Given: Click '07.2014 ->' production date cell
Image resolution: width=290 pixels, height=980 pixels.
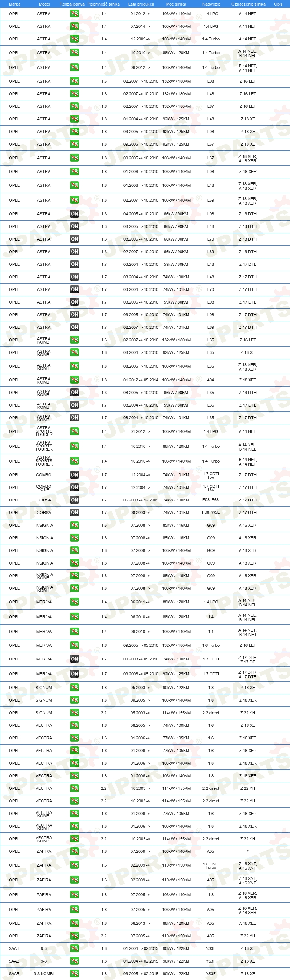Looking at the screenshot, I should [141, 27].
